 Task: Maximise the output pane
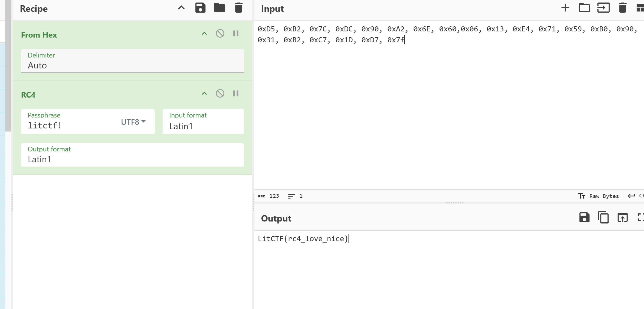point(640,218)
